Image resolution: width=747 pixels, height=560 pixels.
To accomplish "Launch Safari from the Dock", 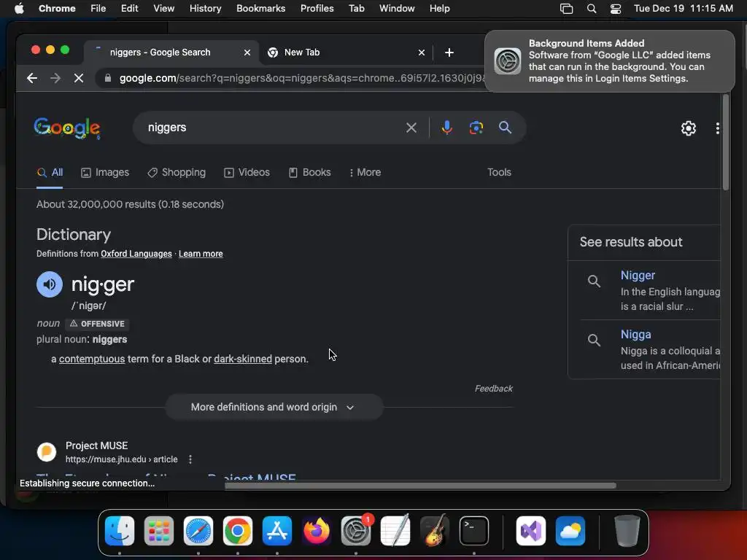I will [x=198, y=531].
